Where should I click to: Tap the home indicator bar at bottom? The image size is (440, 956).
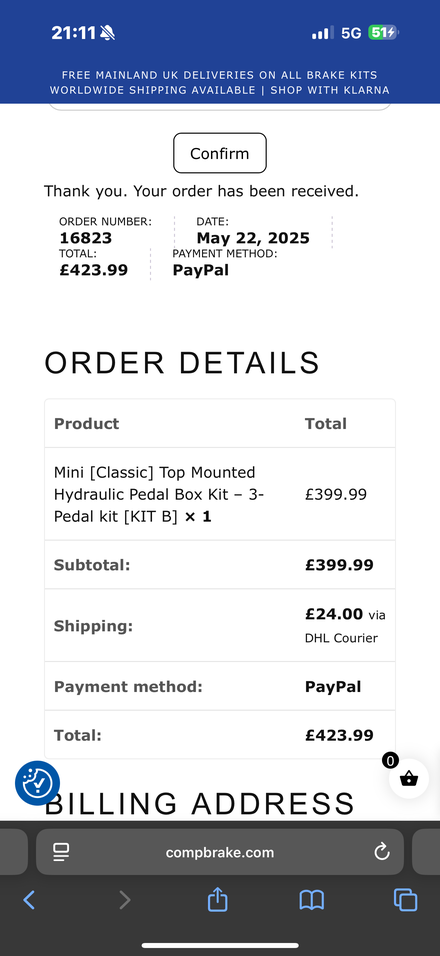coord(220,946)
